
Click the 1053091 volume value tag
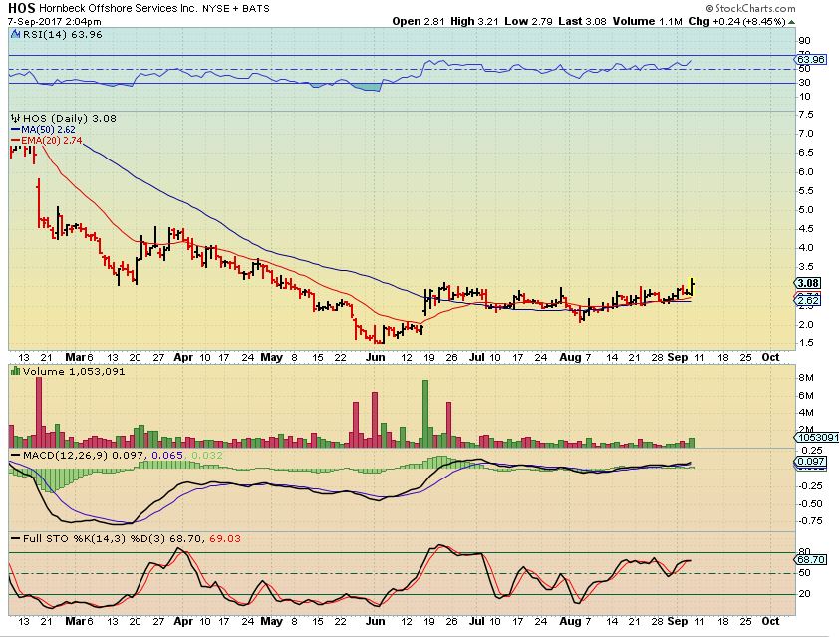(816, 438)
